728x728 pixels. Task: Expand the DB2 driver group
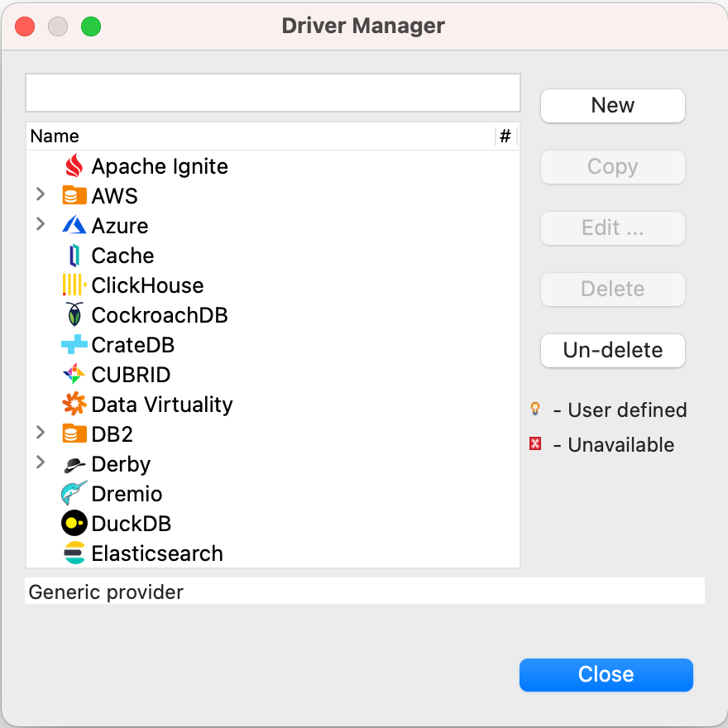pos(41,433)
